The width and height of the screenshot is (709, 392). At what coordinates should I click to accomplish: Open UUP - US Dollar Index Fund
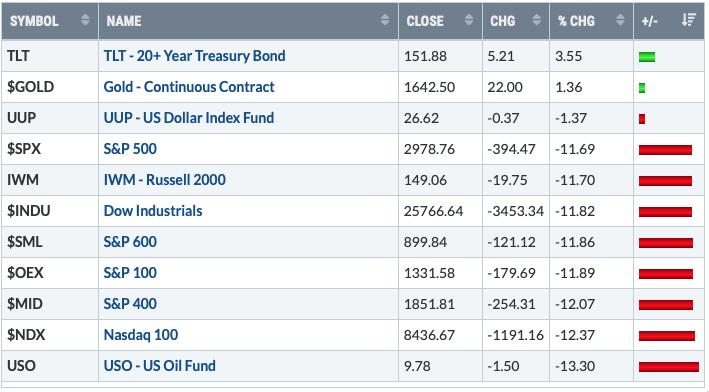(x=189, y=118)
